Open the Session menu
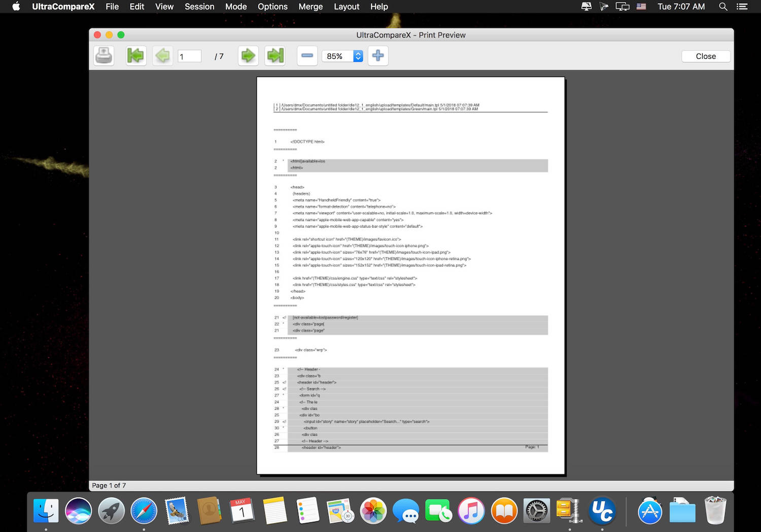 point(199,7)
